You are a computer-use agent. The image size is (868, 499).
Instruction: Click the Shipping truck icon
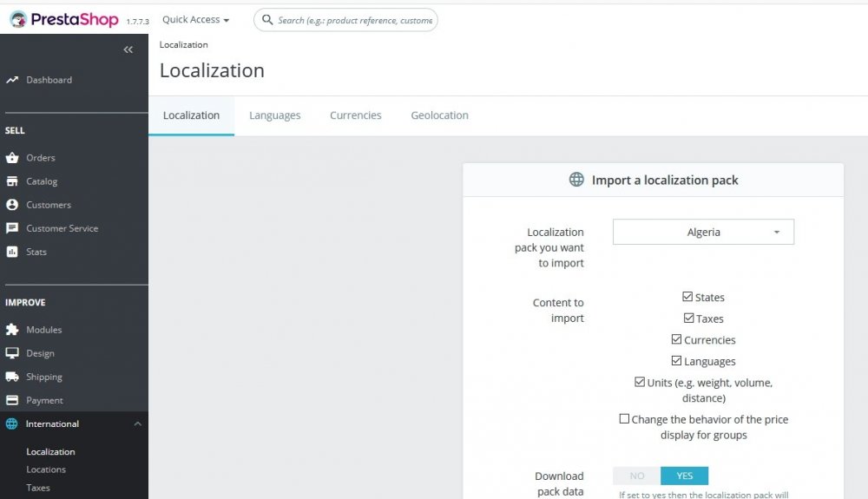coord(12,377)
